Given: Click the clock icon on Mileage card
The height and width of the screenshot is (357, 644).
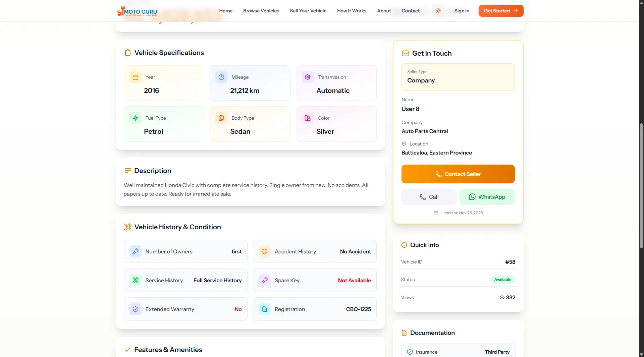Looking at the screenshot, I should tap(221, 77).
